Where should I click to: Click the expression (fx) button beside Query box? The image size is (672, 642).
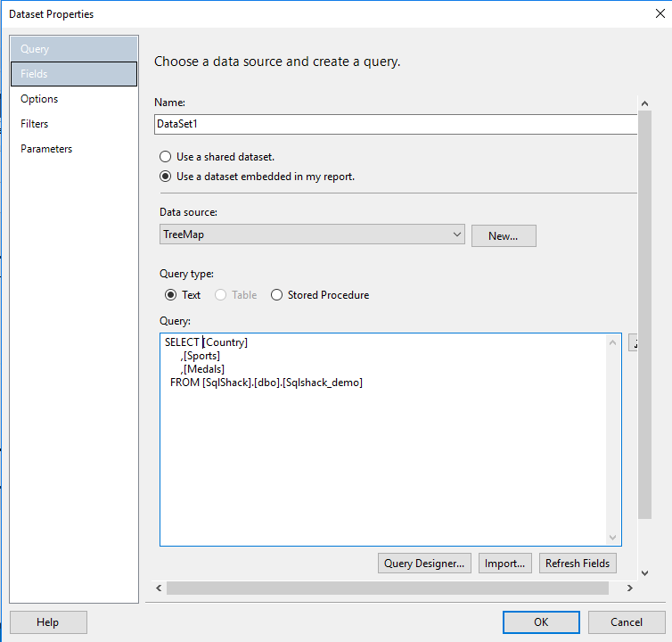[x=633, y=343]
